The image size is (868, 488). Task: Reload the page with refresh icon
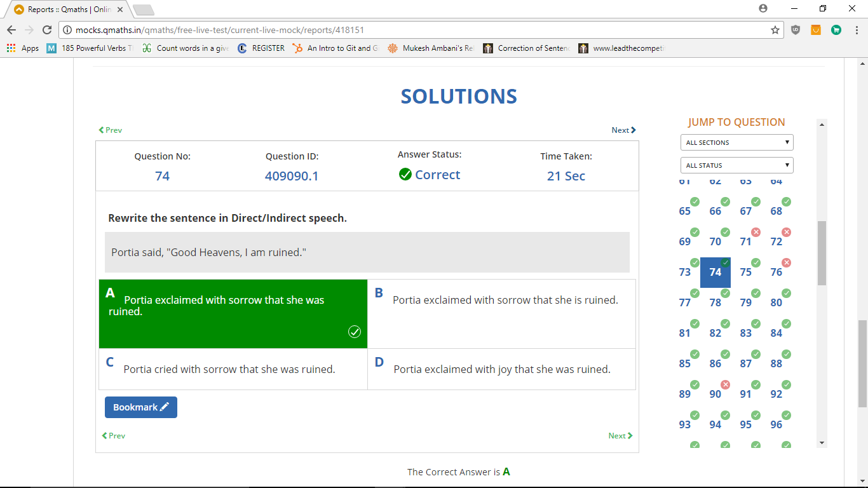point(46,30)
